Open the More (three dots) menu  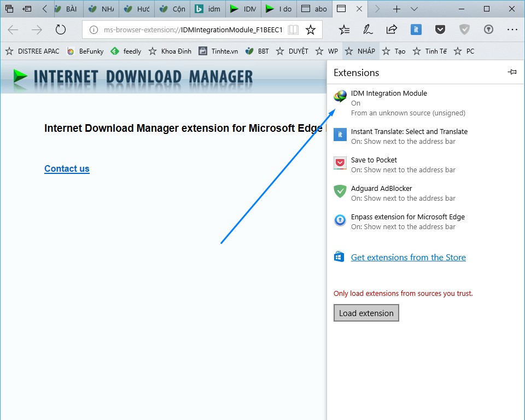(512, 30)
